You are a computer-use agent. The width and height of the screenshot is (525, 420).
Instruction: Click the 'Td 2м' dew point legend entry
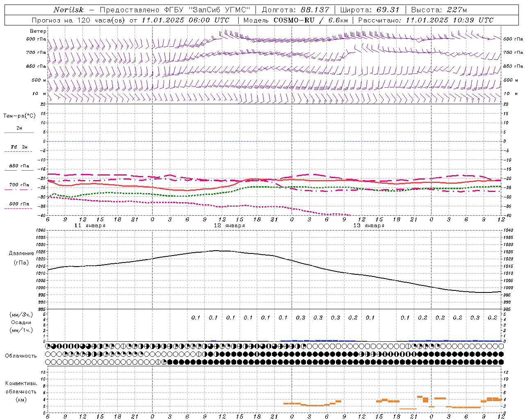pyautogui.click(x=19, y=147)
